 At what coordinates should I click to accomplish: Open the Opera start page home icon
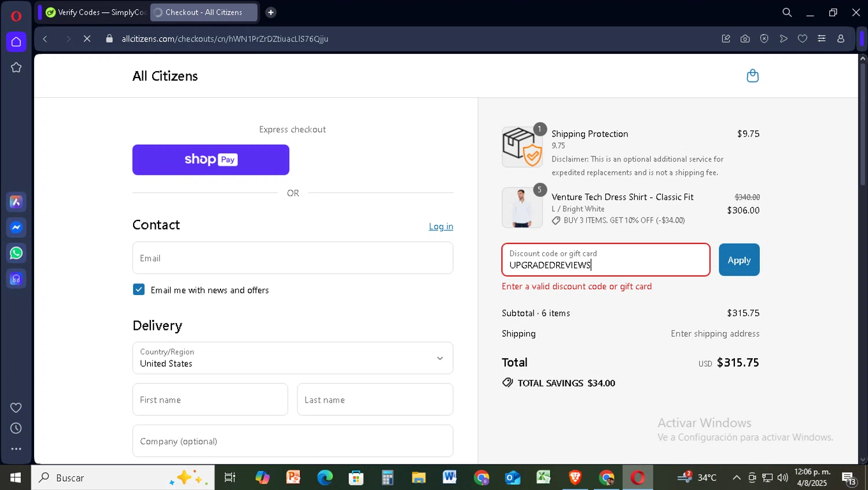click(16, 42)
